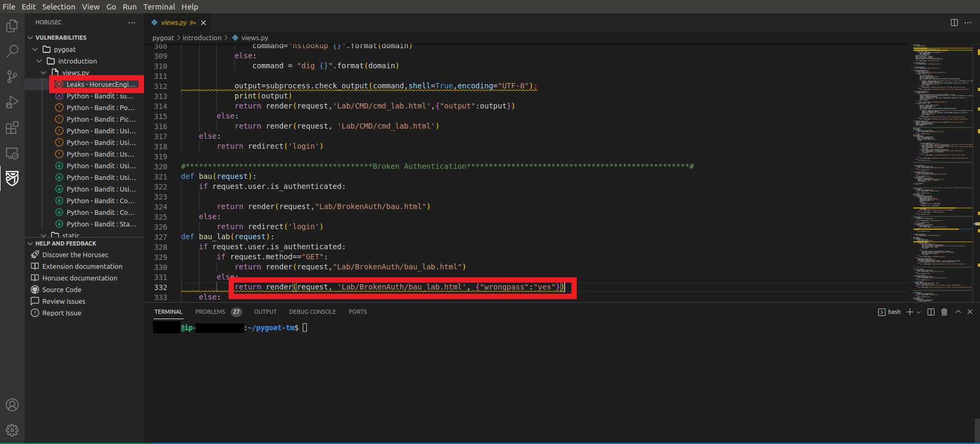The image size is (980, 444).
Task: Click introduction in the breadcrumb
Action: (202, 38)
